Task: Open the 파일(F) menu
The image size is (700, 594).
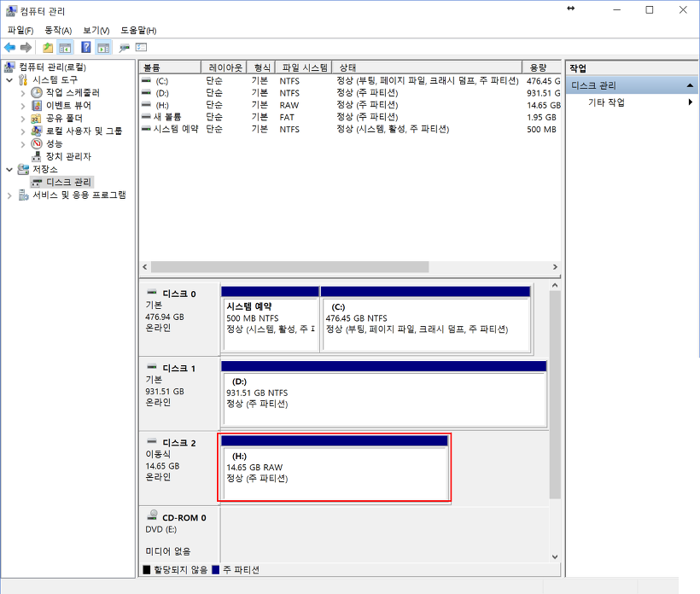Action: click(x=20, y=31)
